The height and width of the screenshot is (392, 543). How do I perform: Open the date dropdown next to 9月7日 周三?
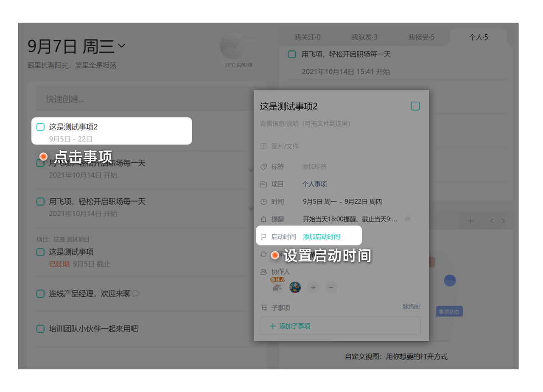click(122, 46)
